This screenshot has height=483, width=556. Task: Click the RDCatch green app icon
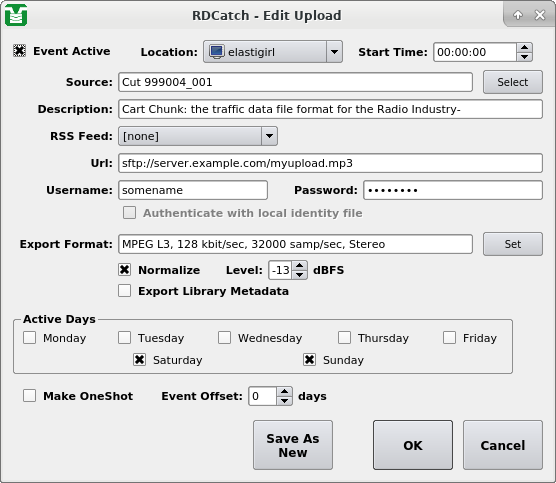16,15
